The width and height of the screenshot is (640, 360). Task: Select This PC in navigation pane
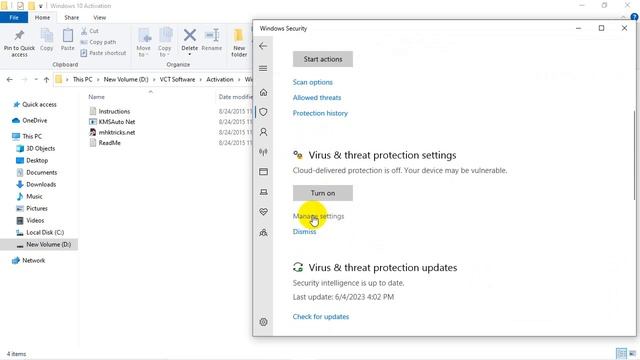pyautogui.click(x=32, y=136)
